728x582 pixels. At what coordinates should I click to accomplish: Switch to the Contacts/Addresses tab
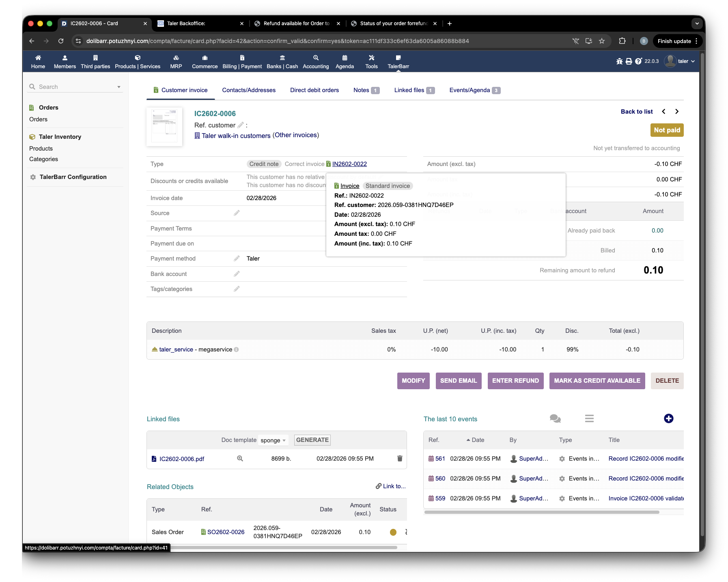tap(248, 90)
